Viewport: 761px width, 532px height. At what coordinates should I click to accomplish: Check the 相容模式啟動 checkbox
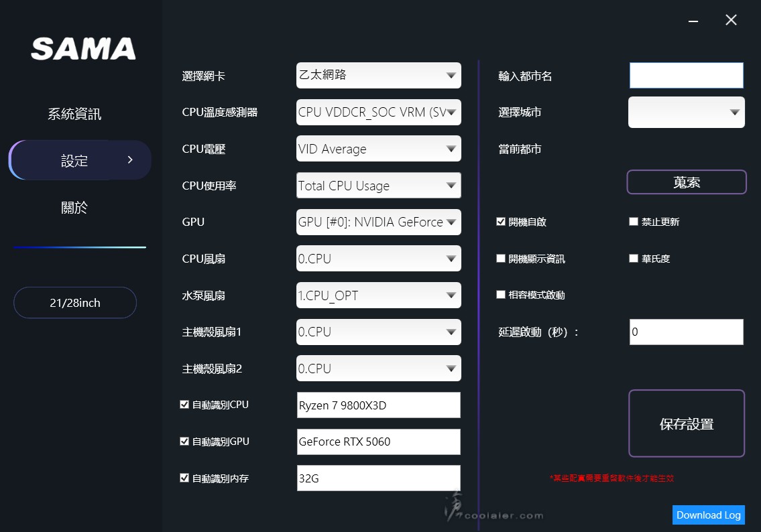click(x=501, y=295)
